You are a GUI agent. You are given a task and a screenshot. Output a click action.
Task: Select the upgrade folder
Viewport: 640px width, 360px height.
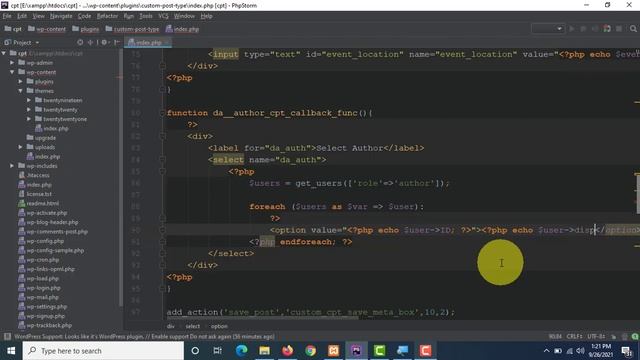(x=41, y=138)
